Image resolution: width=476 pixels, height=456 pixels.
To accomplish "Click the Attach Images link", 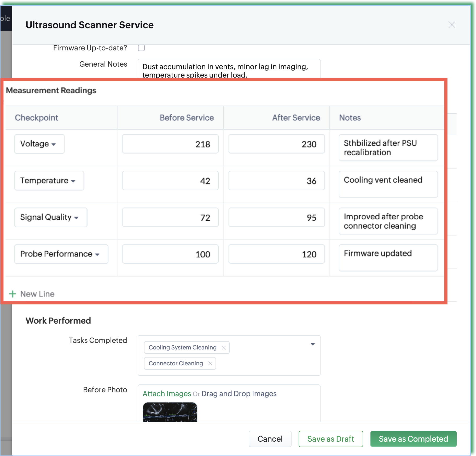I will (167, 394).
